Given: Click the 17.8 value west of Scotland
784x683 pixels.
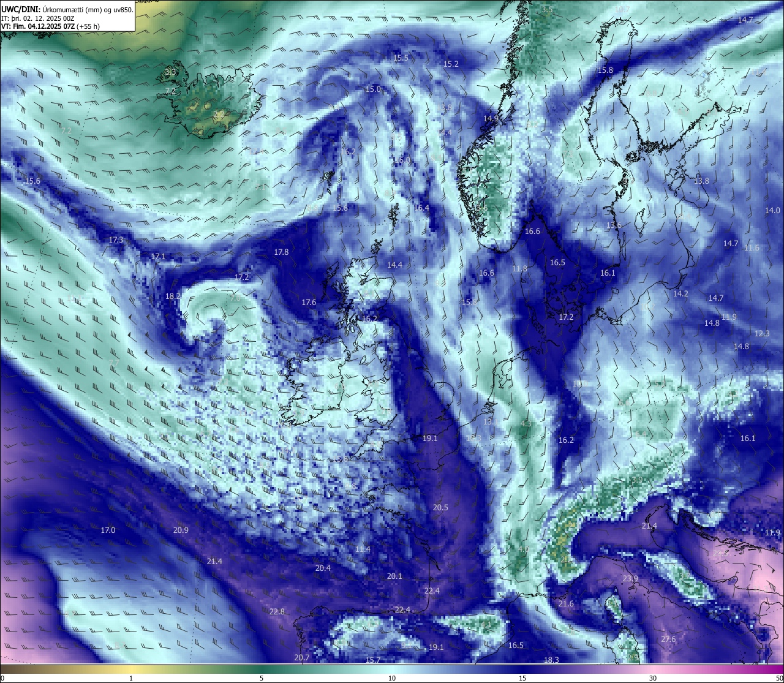Looking at the screenshot, I should pyautogui.click(x=281, y=252).
